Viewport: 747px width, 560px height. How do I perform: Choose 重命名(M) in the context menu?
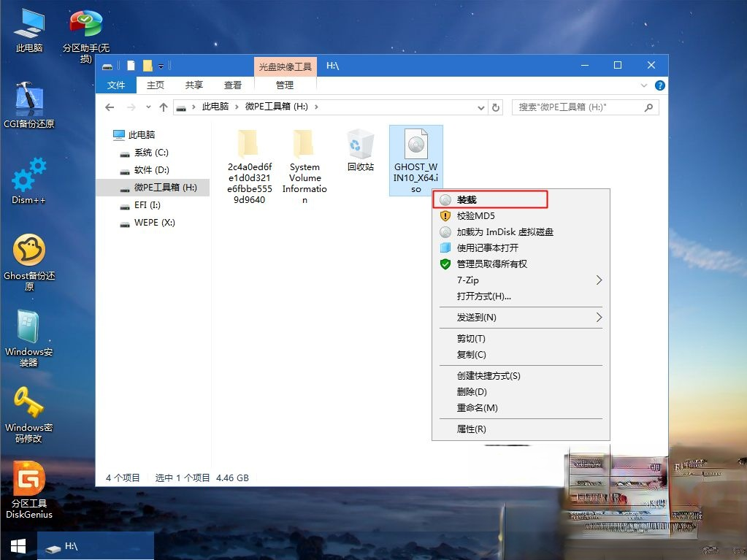pos(521,408)
